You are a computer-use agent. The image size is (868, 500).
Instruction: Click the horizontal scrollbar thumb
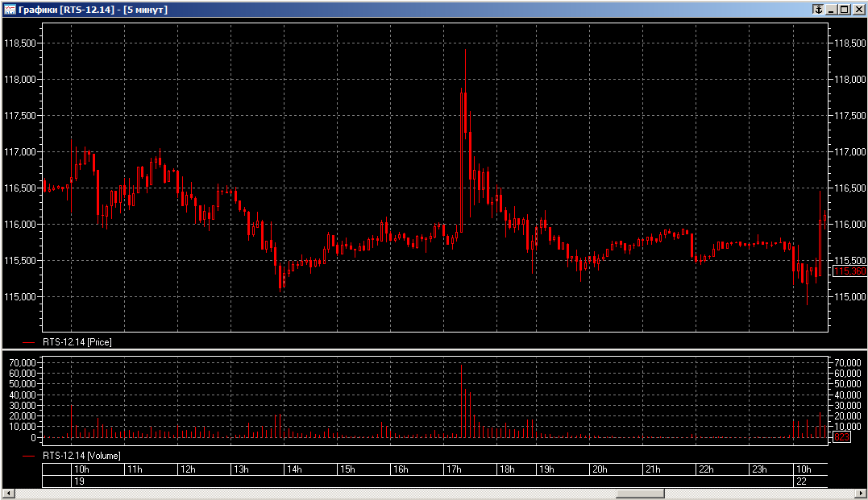(x=639, y=494)
